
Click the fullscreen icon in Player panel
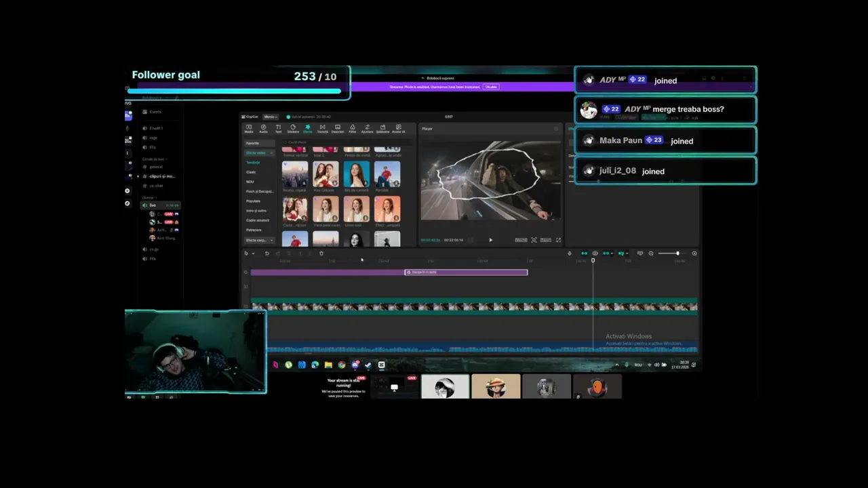[x=558, y=240]
